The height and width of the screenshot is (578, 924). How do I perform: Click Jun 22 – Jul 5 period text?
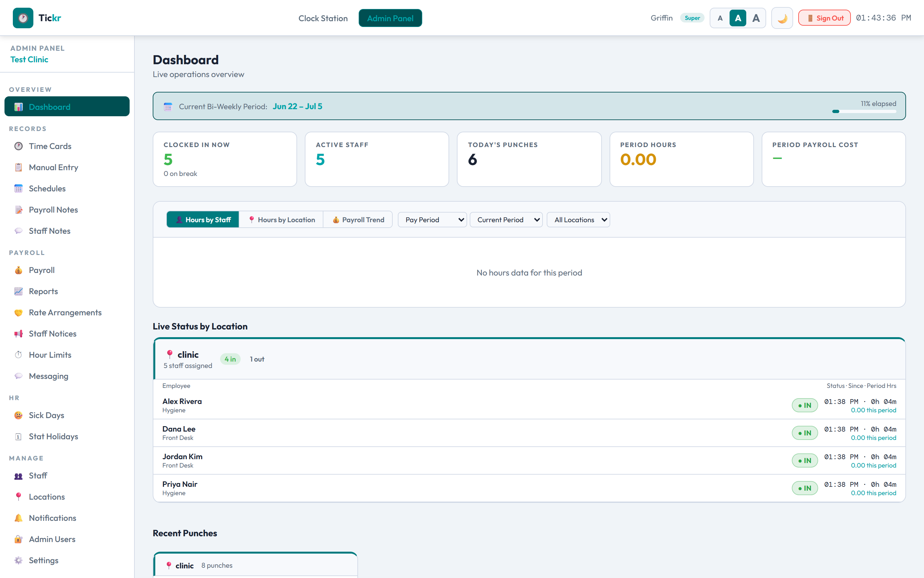click(x=297, y=107)
